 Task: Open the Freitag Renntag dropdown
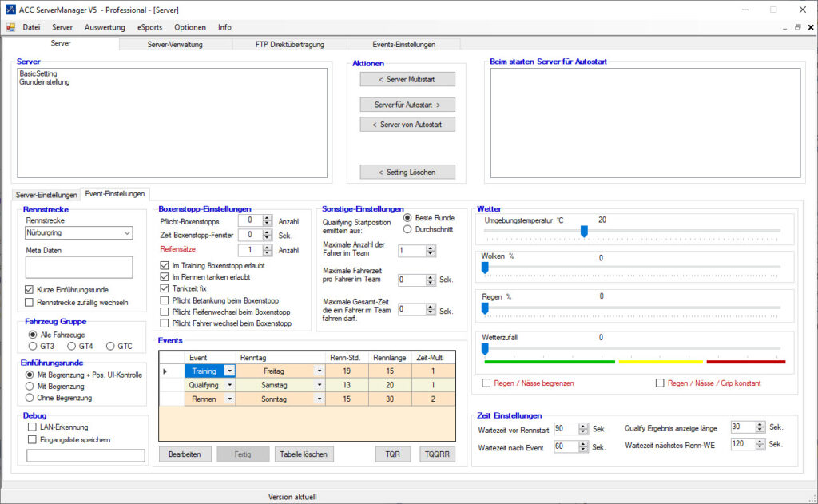320,371
